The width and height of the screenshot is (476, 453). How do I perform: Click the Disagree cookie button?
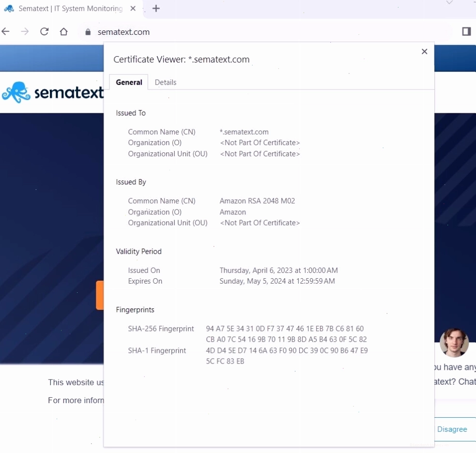(x=452, y=429)
